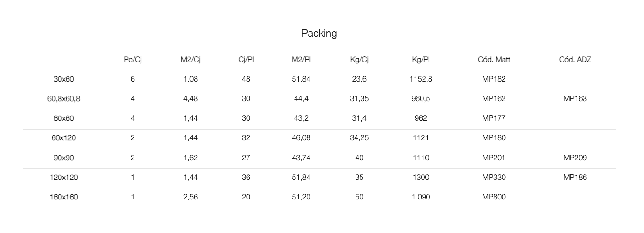
Task: Select the M2/Cj column header
Action: [190, 60]
